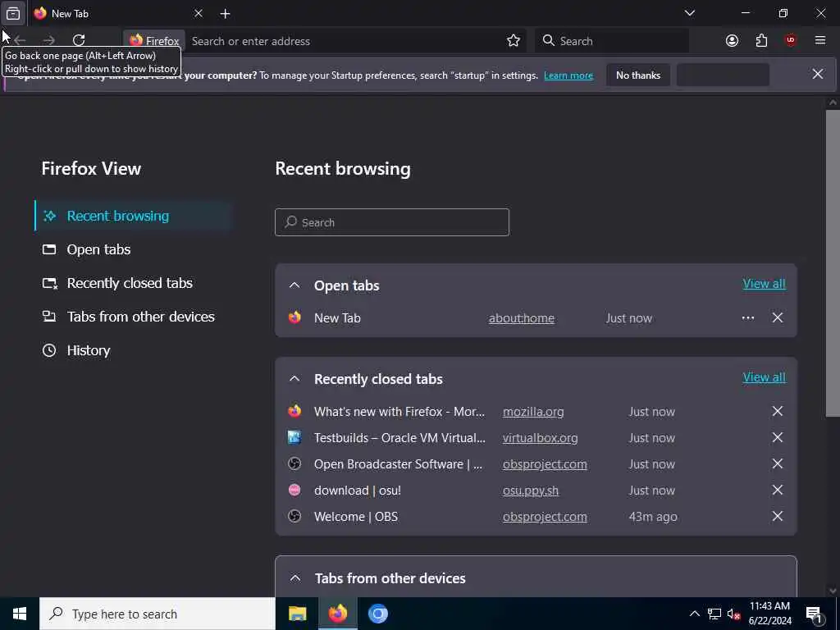Select Tabs from other devices in sidebar
Image resolution: width=840 pixels, height=630 pixels.
pyautogui.click(x=133, y=317)
